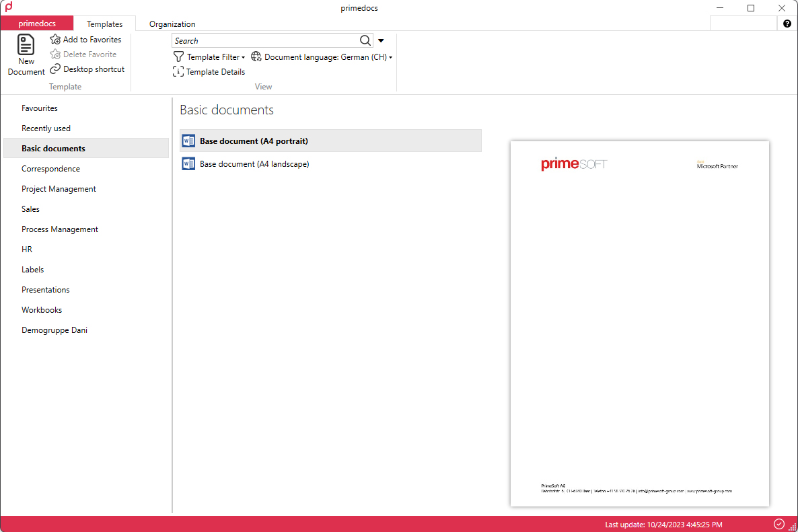Switch to the Organization tab
Screen dimensions: 798x532
pyautogui.click(x=172, y=24)
